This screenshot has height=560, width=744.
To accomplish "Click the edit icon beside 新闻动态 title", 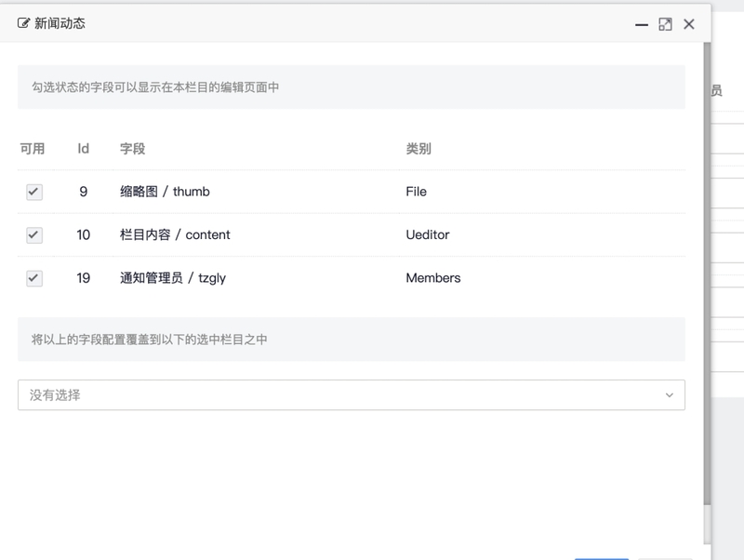I will click(x=23, y=23).
